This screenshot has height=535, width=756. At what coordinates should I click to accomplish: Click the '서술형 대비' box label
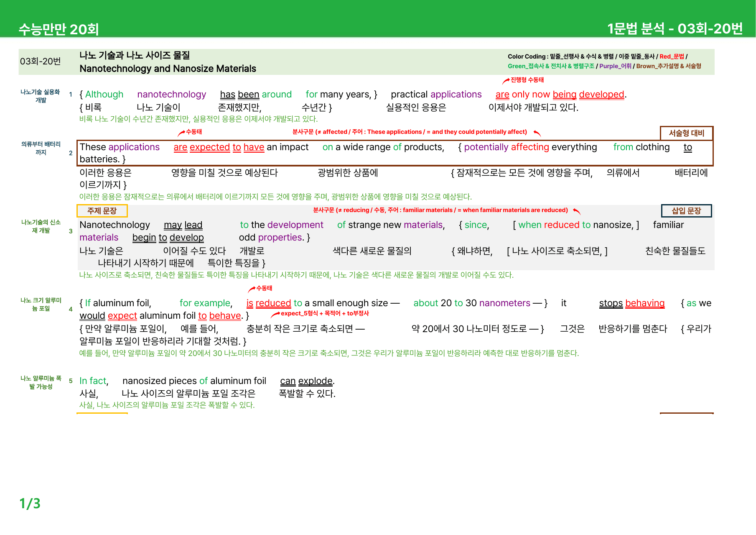686,133
